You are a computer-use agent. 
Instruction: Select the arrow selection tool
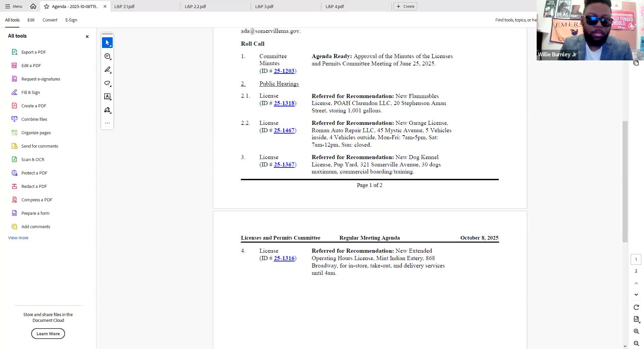(107, 43)
